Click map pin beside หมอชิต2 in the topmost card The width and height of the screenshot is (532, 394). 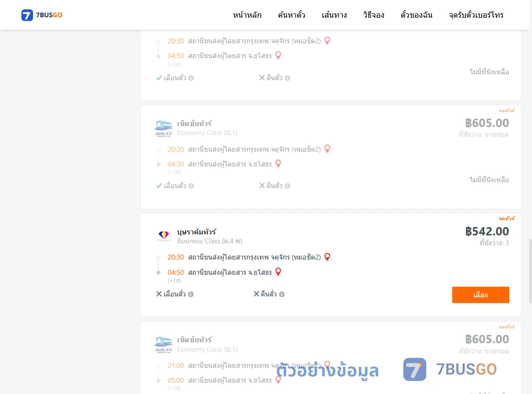click(x=327, y=41)
